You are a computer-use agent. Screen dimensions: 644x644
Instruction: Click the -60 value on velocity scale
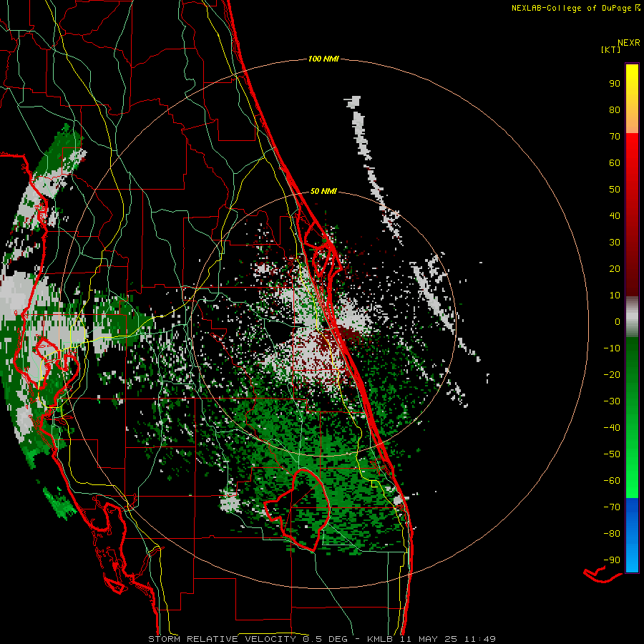pyautogui.click(x=612, y=481)
